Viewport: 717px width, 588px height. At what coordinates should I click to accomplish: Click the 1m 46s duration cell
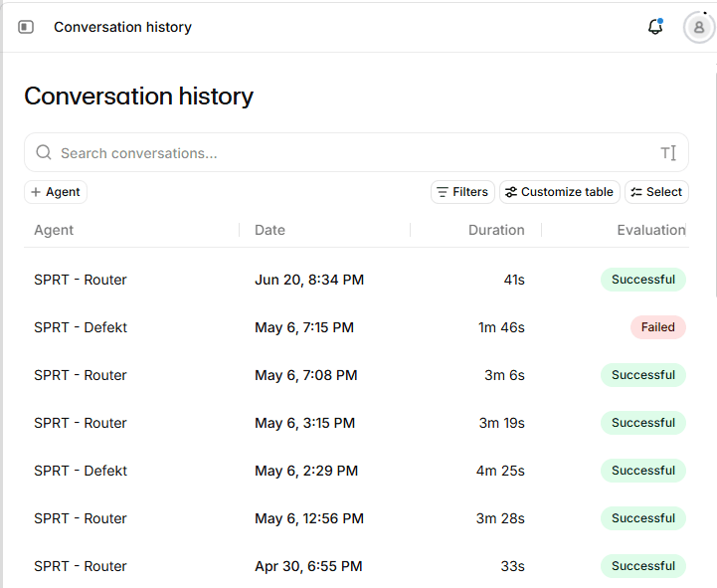point(501,327)
